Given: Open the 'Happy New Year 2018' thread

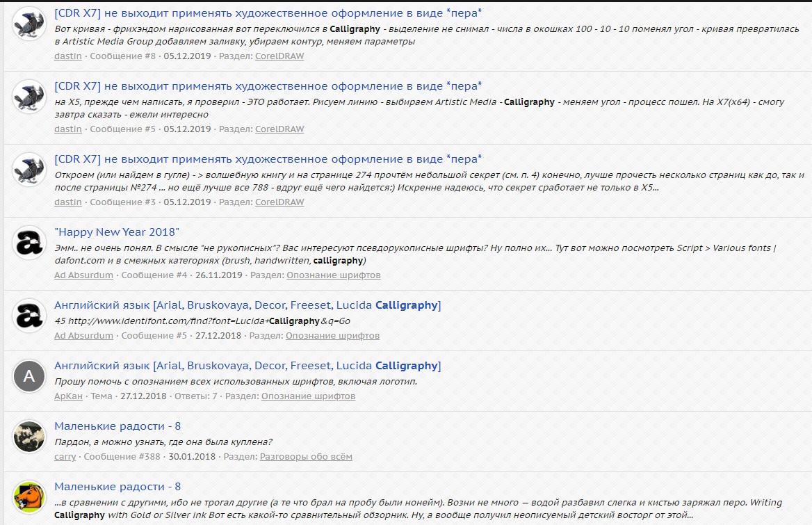Looking at the screenshot, I should [117, 232].
